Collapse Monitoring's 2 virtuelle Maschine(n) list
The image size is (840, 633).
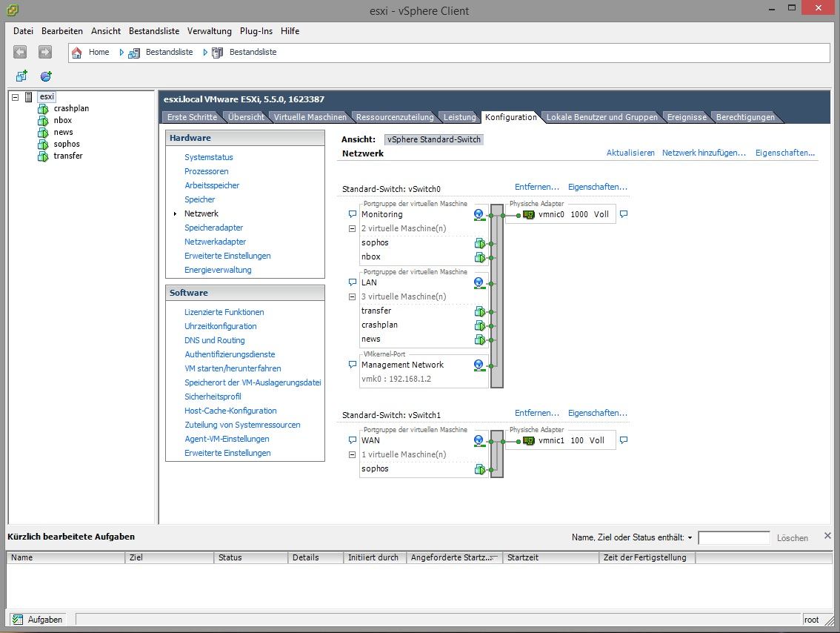coord(352,228)
